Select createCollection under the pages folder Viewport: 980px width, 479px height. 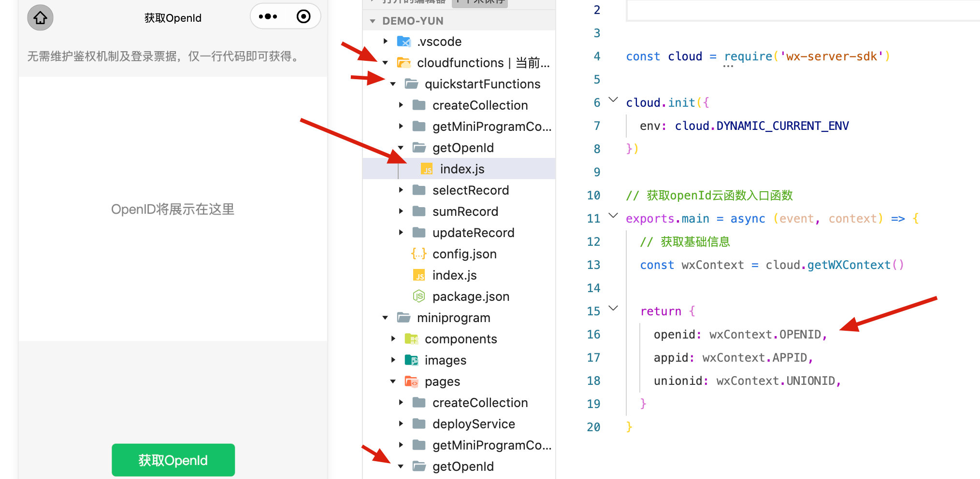[480, 403]
